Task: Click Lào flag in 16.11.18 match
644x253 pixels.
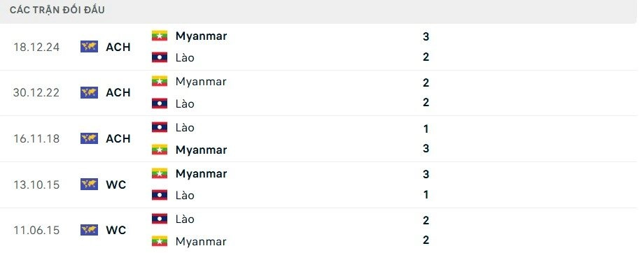Action: [160, 127]
